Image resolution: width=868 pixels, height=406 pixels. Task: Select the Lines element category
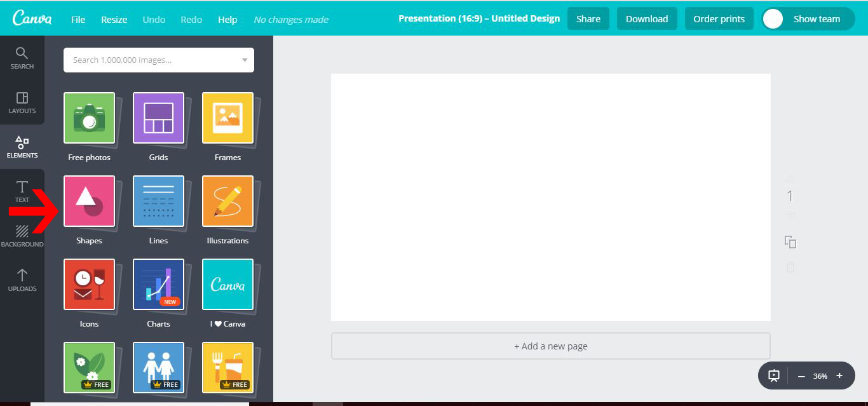(158, 201)
